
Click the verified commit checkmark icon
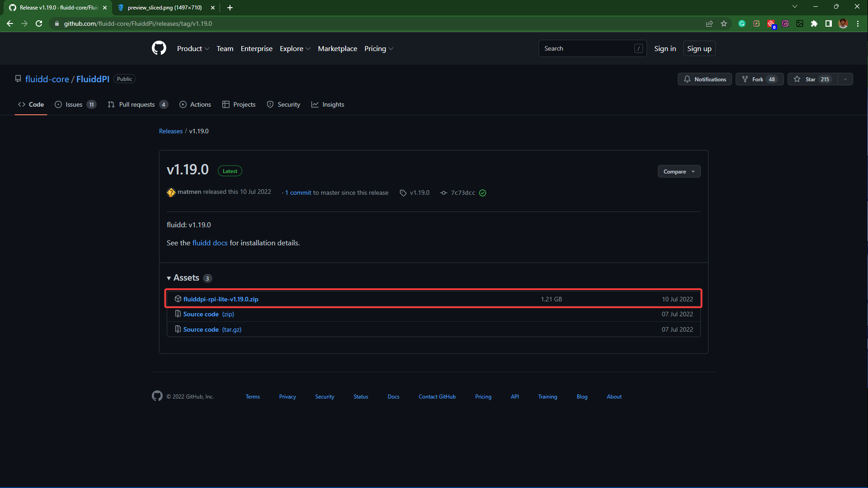[x=483, y=193]
